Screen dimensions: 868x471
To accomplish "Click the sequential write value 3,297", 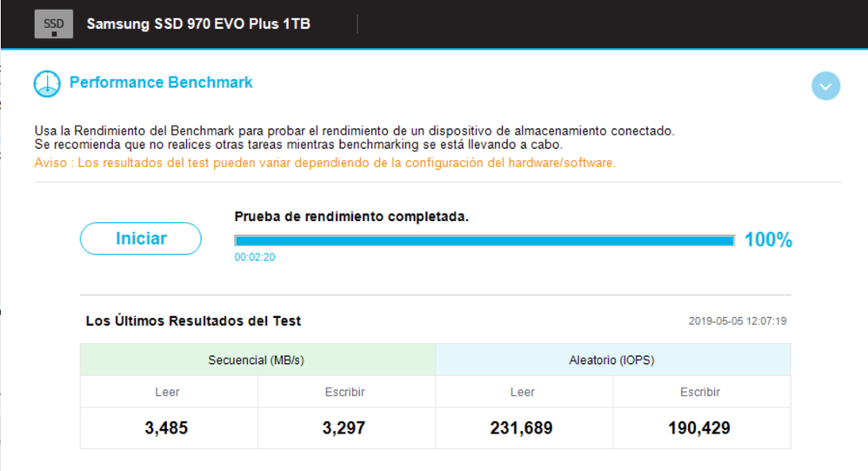I will (344, 427).
